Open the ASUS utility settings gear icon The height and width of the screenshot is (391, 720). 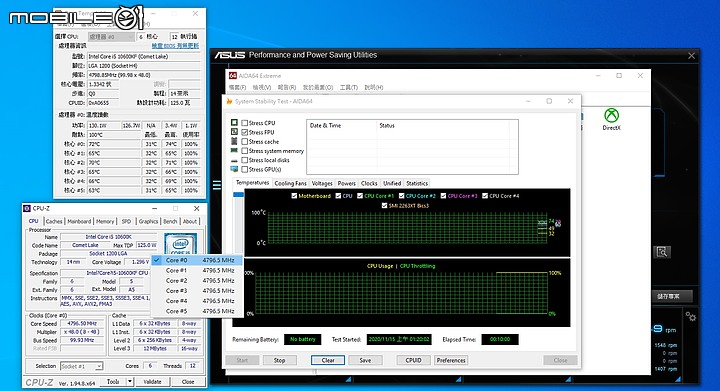(x=690, y=317)
